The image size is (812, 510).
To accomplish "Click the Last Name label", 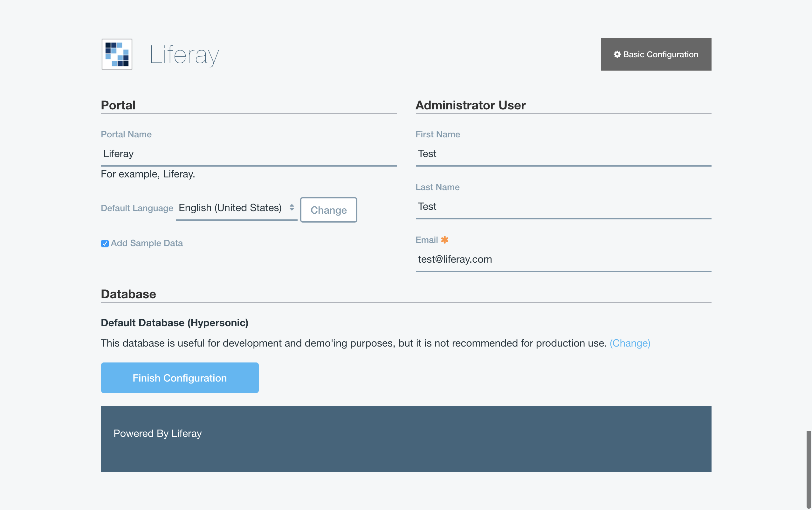I will (438, 187).
